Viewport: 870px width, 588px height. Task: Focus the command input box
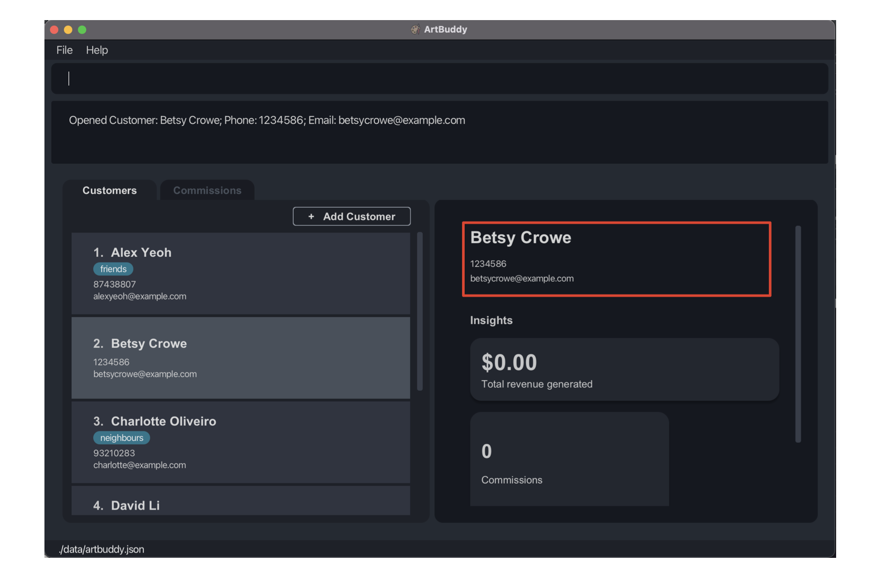click(439, 79)
